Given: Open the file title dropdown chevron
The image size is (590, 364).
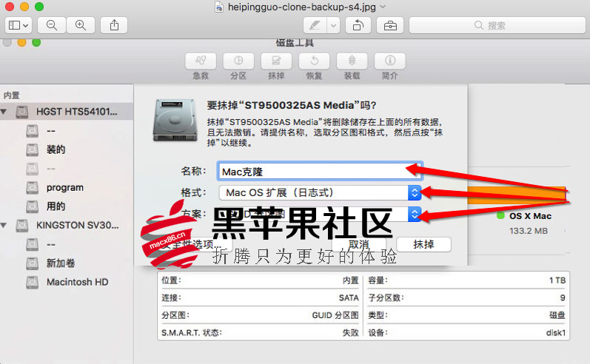Looking at the screenshot, I should [383, 7].
